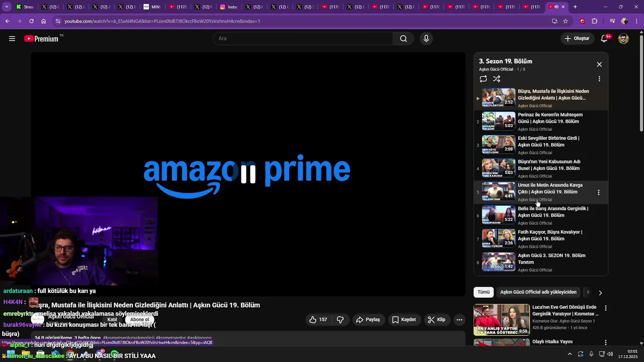Screen dimensions: 644x362
Task: Open Luca'nın Eve Geri Dönüşü recommended video
Action: [x=536, y=320]
